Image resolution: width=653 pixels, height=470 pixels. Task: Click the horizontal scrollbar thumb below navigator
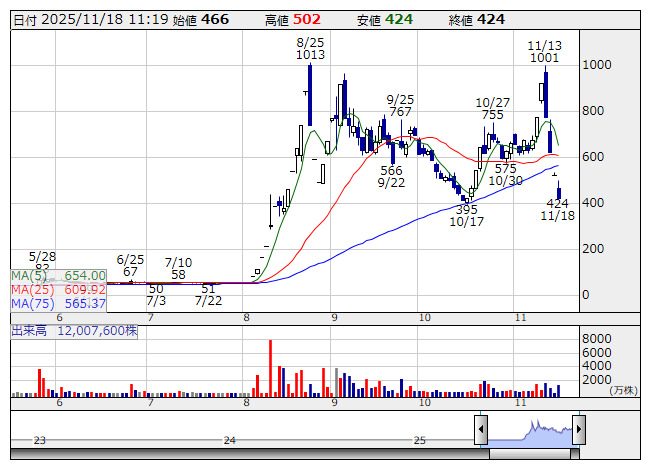click(530, 453)
